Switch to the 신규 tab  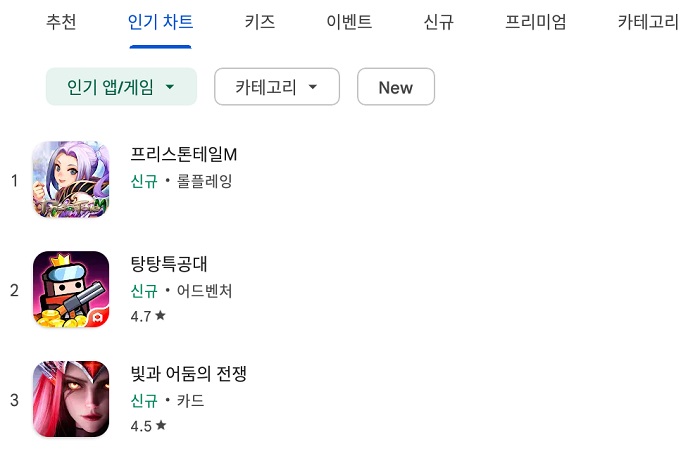(438, 22)
